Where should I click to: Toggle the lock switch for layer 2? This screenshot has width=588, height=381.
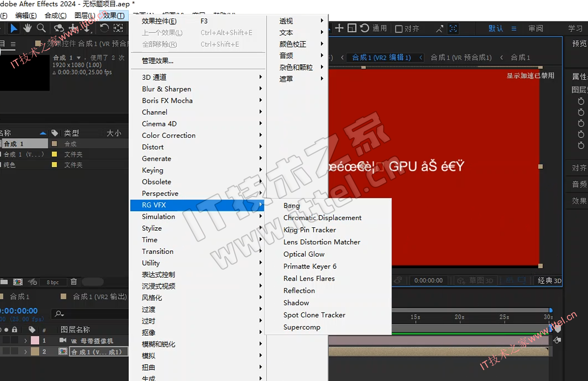(15, 352)
